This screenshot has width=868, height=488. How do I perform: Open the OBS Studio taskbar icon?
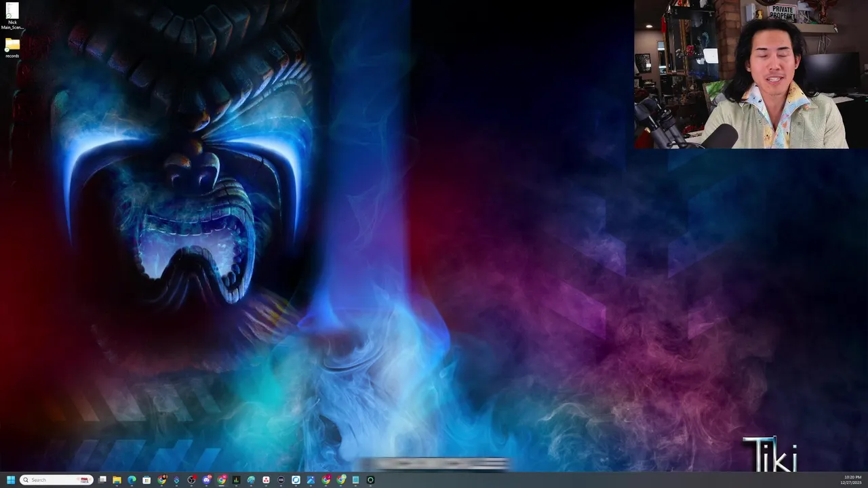click(x=191, y=480)
